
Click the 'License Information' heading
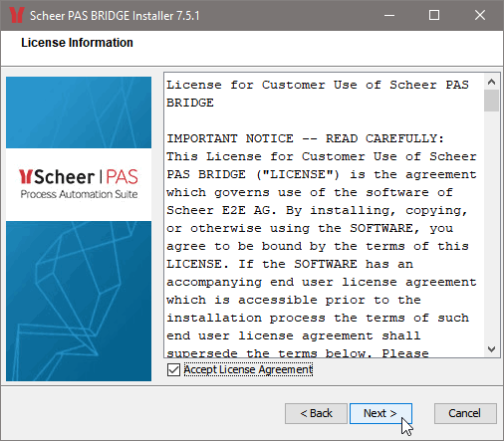tap(77, 43)
